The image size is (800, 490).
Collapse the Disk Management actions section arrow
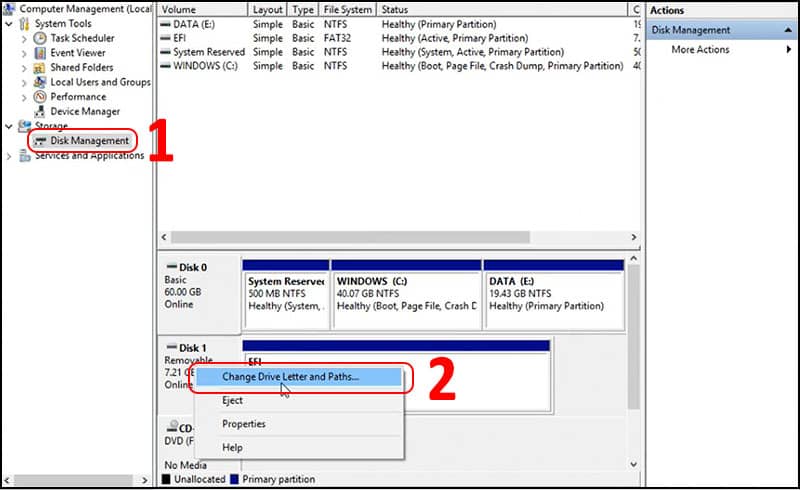coord(787,31)
